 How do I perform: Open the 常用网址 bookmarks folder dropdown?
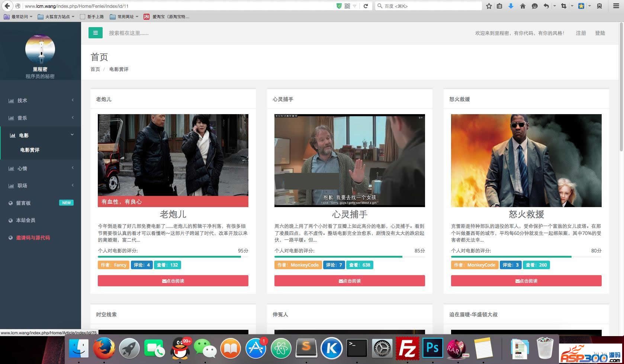coord(124,17)
